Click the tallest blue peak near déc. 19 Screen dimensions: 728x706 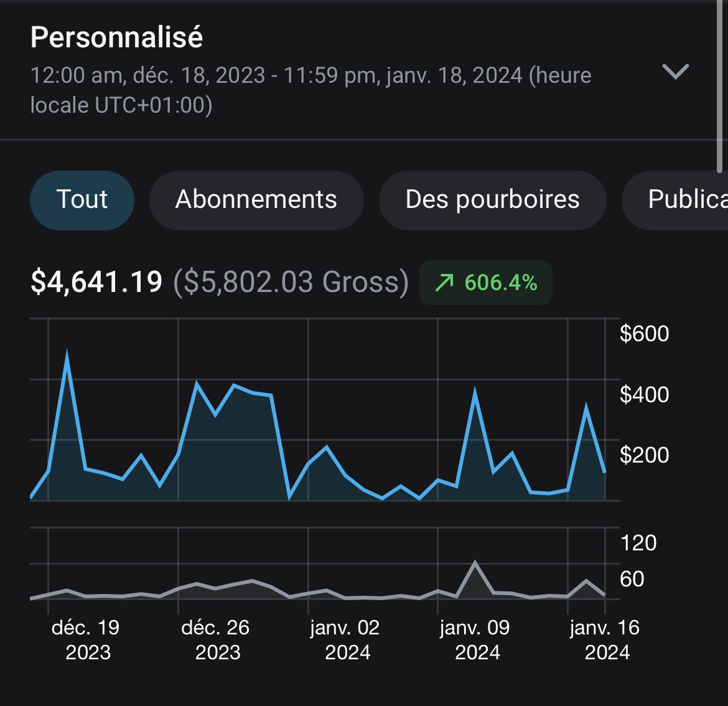[67, 352]
